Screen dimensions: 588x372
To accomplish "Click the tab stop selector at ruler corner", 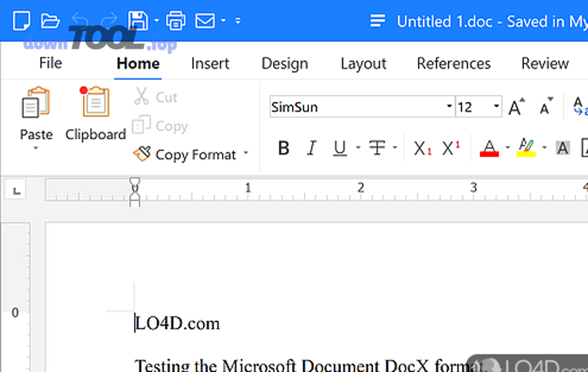I will click(16, 190).
